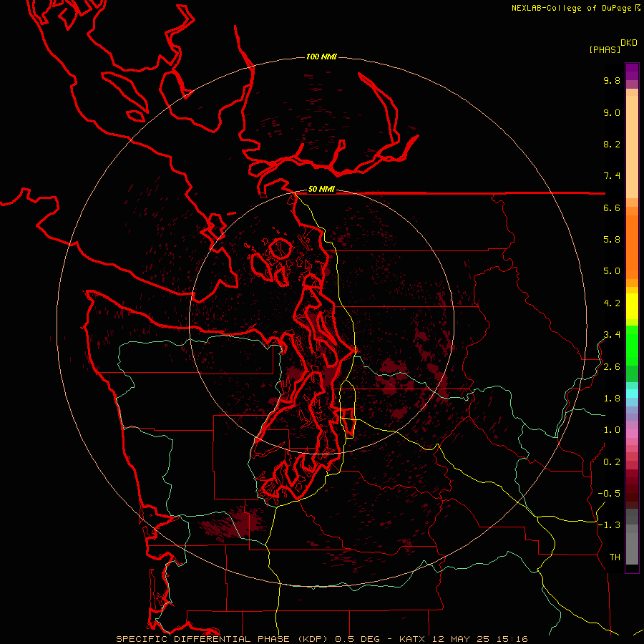Pick the pink band of the color scale
The height and width of the screenshot is (644, 644).
tap(632, 434)
